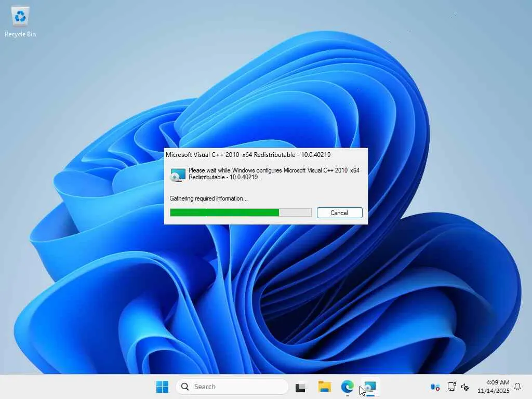Click the muted volume tray icon
This screenshot has height=399, width=532.
pyautogui.click(x=465, y=387)
